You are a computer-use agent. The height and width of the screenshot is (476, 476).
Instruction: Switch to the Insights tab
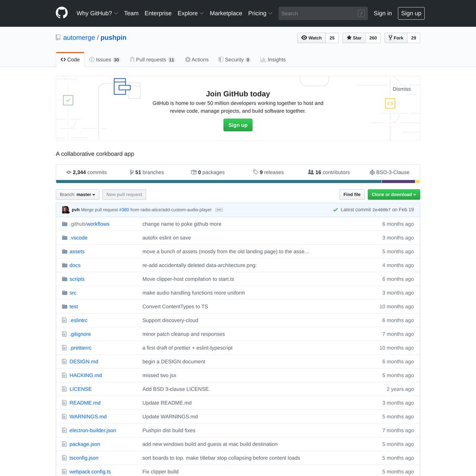[273, 59]
